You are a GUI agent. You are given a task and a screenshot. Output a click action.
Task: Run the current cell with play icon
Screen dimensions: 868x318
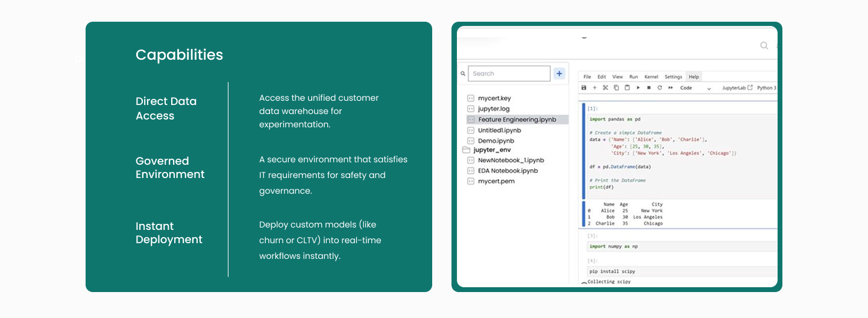638,88
